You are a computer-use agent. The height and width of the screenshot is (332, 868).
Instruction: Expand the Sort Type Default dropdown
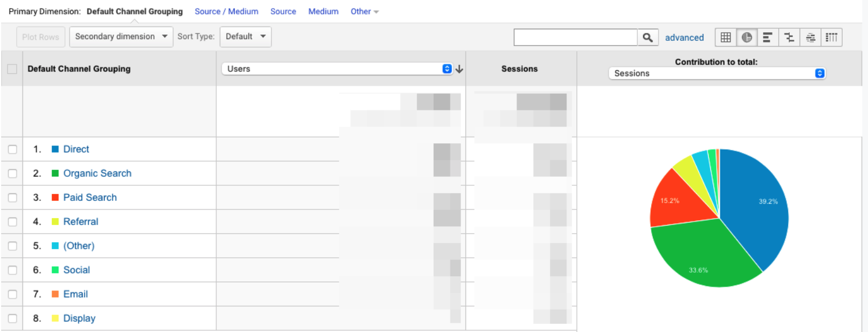246,37
